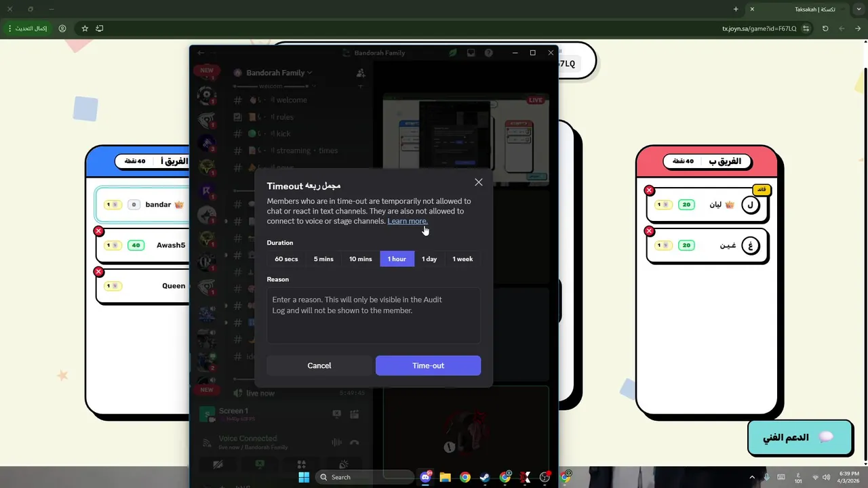Focus the Reason text field
The height and width of the screenshot is (488, 868).
click(374, 315)
